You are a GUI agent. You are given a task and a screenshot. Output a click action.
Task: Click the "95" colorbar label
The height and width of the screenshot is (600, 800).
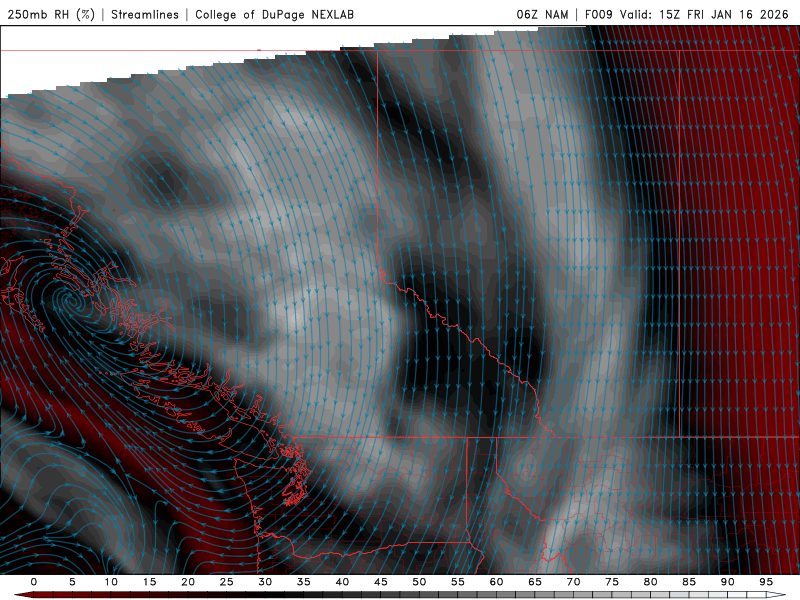coord(766,582)
